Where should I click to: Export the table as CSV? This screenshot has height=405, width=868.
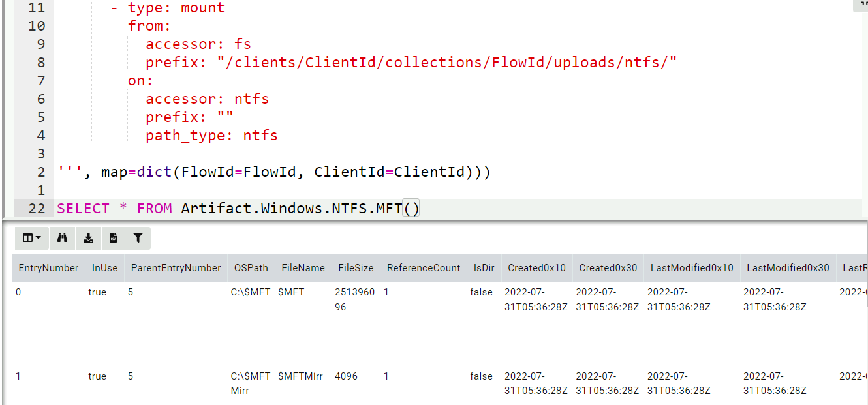(x=112, y=238)
